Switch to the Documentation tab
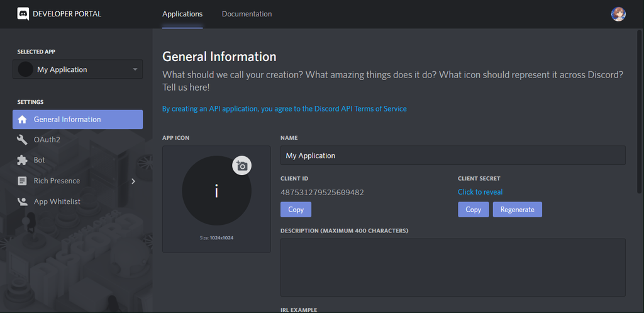The height and width of the screenshot is (313, 644). coord(247,14)
